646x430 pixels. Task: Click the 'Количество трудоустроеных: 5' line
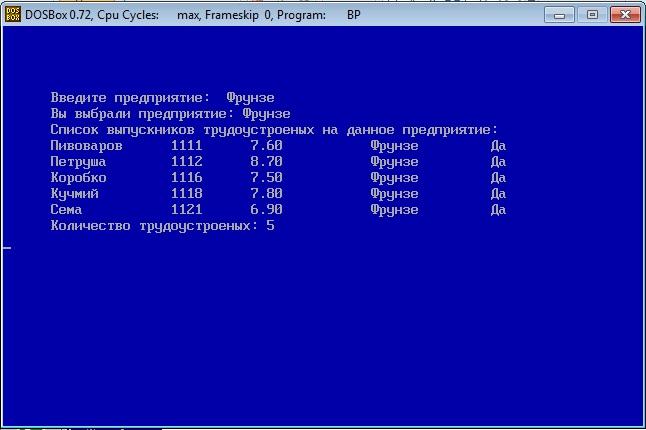tap(162, 226)
